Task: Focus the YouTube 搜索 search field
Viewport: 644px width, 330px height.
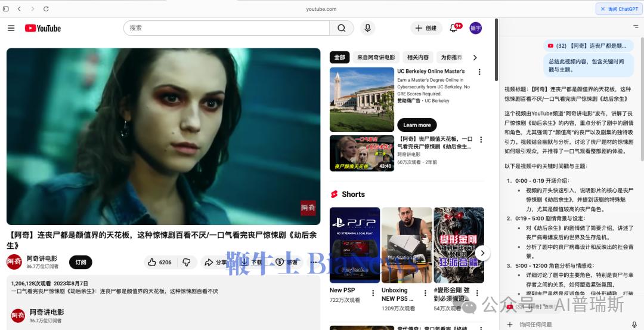Action: coord(227,28)
